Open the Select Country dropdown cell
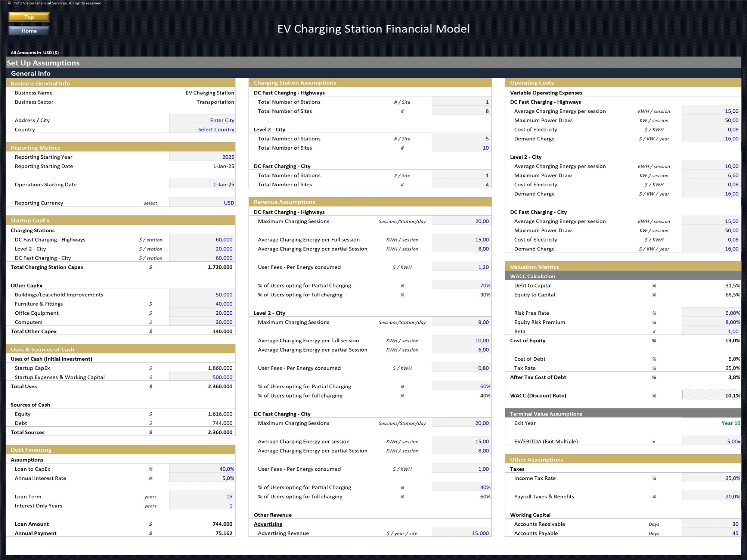 (202, 129)
